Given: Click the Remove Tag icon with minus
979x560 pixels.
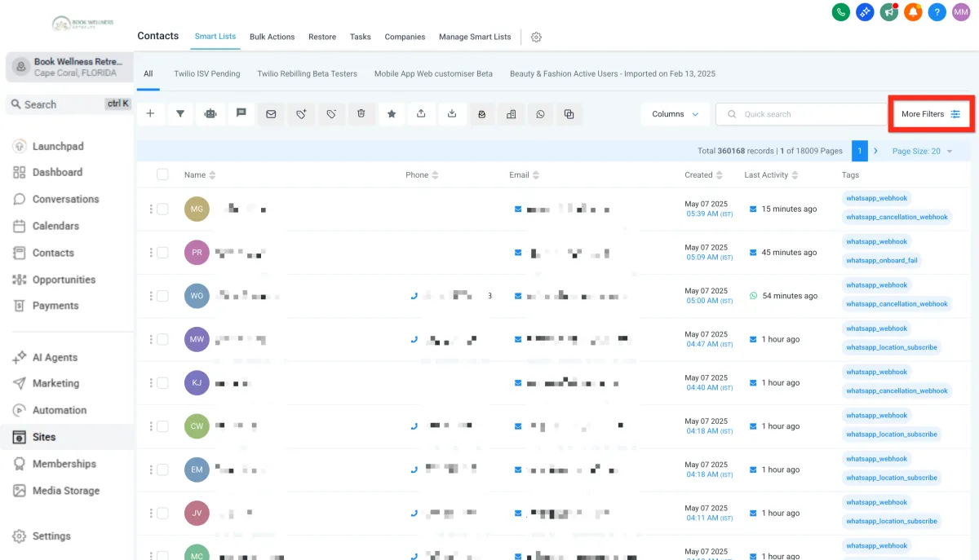Looking at the screenshot, I should coord(331,114).
